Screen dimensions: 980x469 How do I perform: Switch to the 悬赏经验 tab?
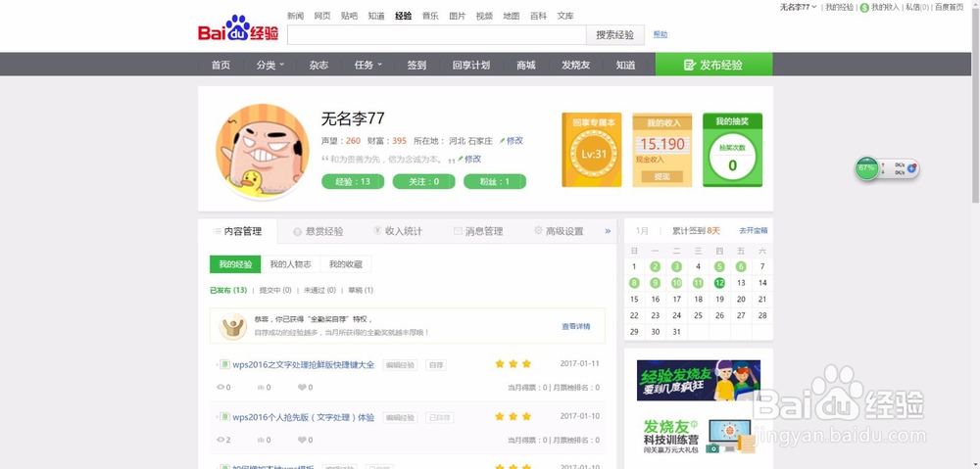(318, 231)
